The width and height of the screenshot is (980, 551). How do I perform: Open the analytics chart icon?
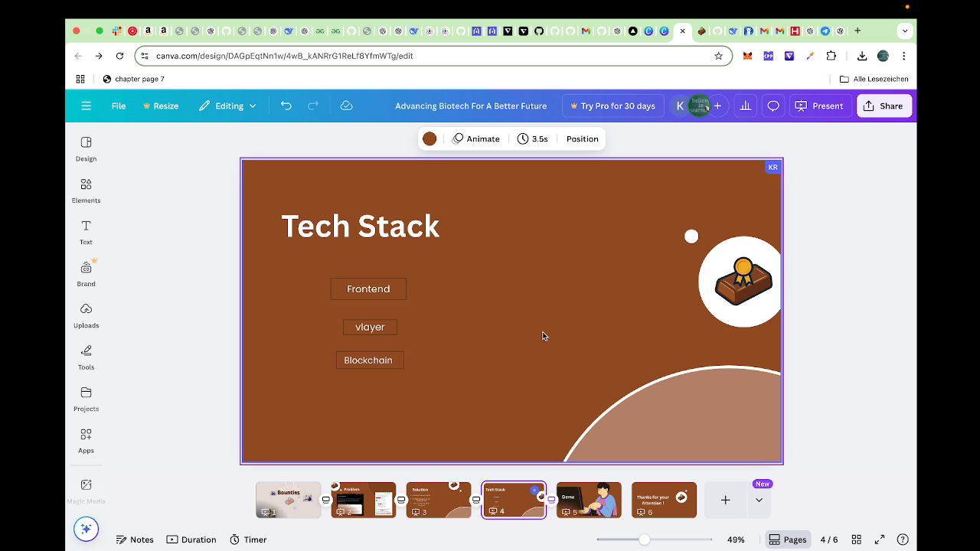pos(745,106)
